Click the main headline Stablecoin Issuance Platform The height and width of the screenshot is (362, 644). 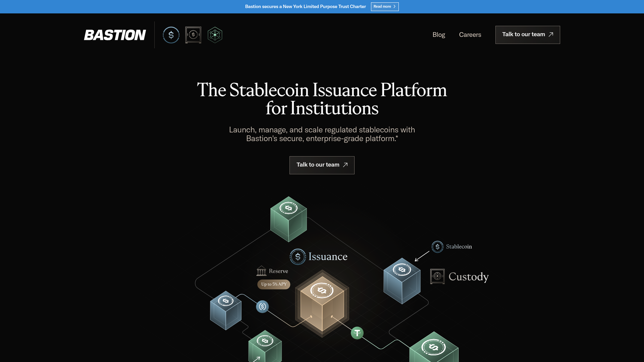coord(322,99)
